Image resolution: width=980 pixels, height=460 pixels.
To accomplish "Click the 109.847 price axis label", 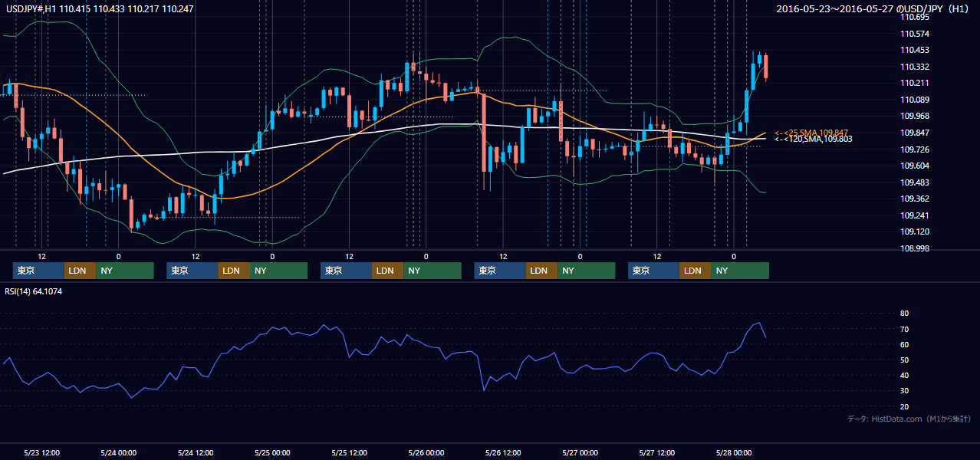I will 914,133.
